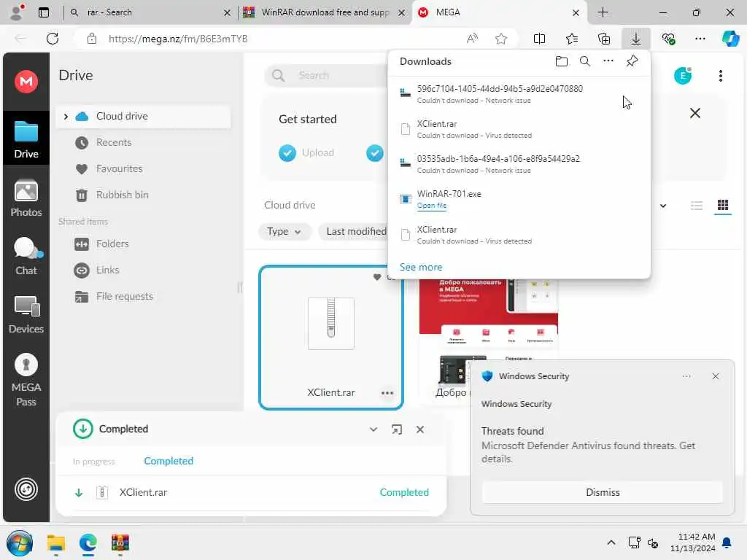Open Links section

[108, 270]
